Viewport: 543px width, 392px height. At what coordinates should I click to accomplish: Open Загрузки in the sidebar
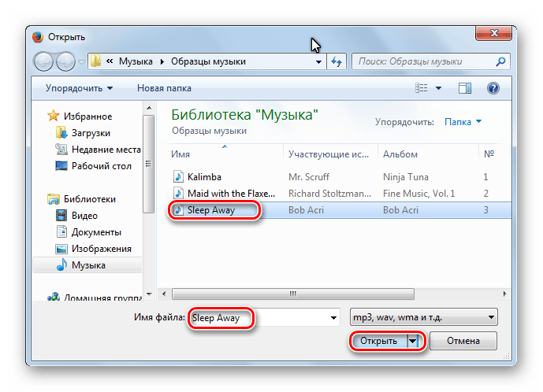(91, 133)
